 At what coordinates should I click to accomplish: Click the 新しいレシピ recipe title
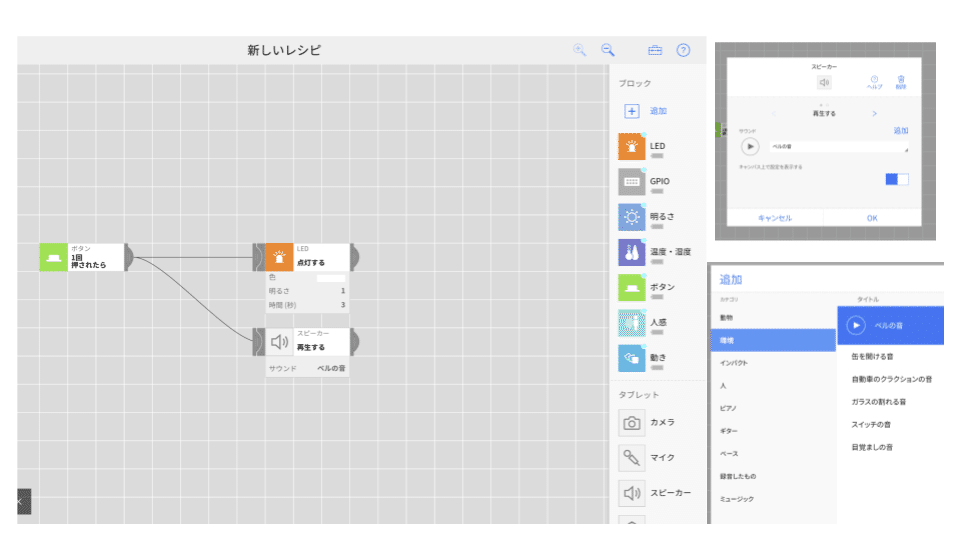point(284,50)
